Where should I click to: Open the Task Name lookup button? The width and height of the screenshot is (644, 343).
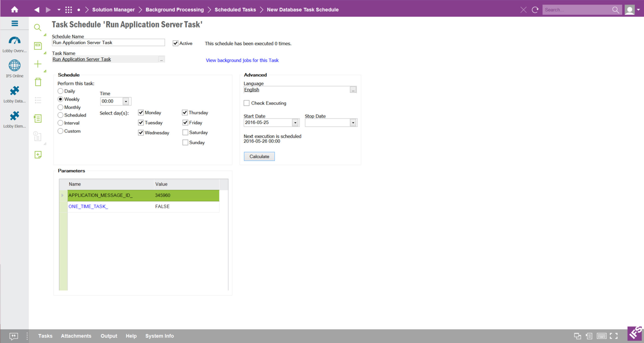click(x=161, y=59)
